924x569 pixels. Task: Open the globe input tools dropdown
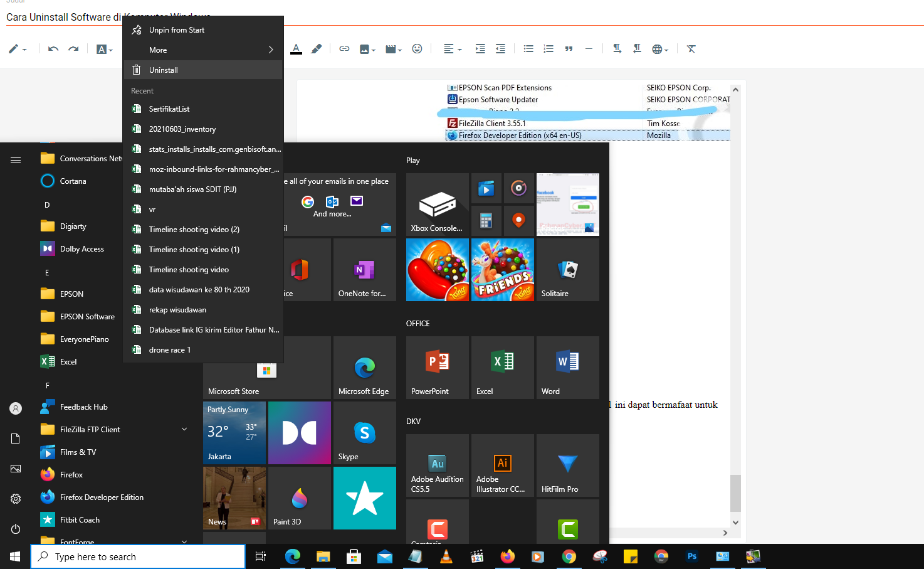tap(660, 49)
